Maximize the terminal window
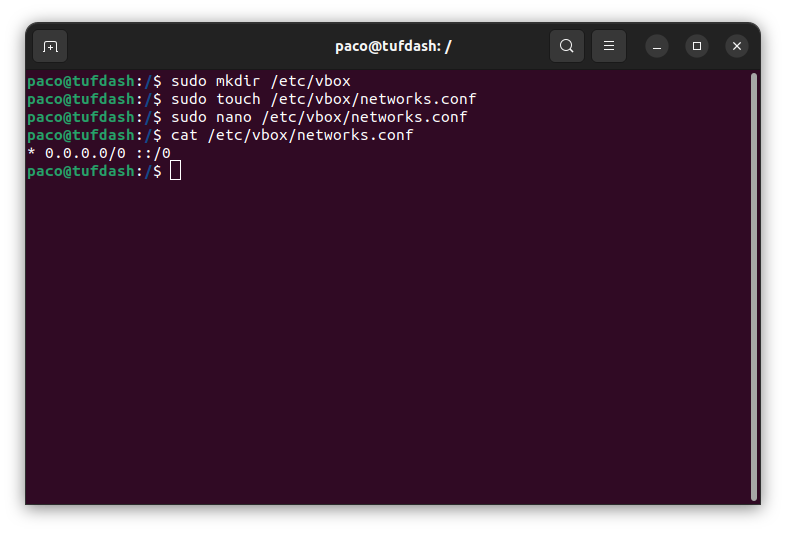This screenshot has height=533, width=786. (x=697, y=47)
